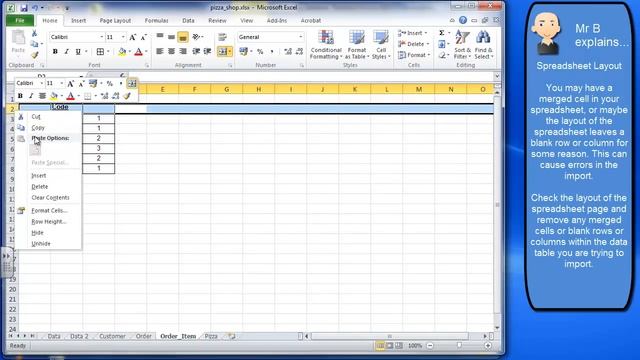Apply Percent Style from the ribbon
This screenshot has height=360, width=640.
pos(260,51)
